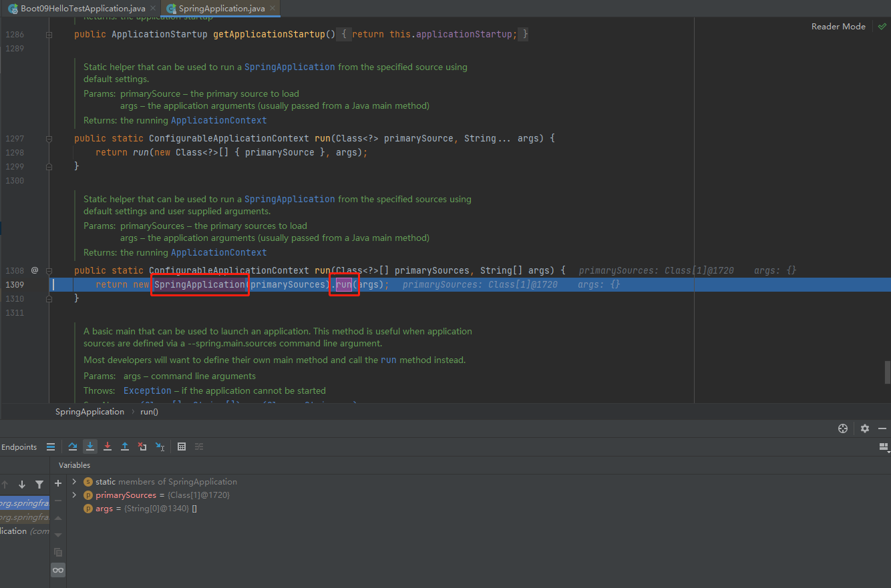Click the Drop Frame icon

(142, 447)
